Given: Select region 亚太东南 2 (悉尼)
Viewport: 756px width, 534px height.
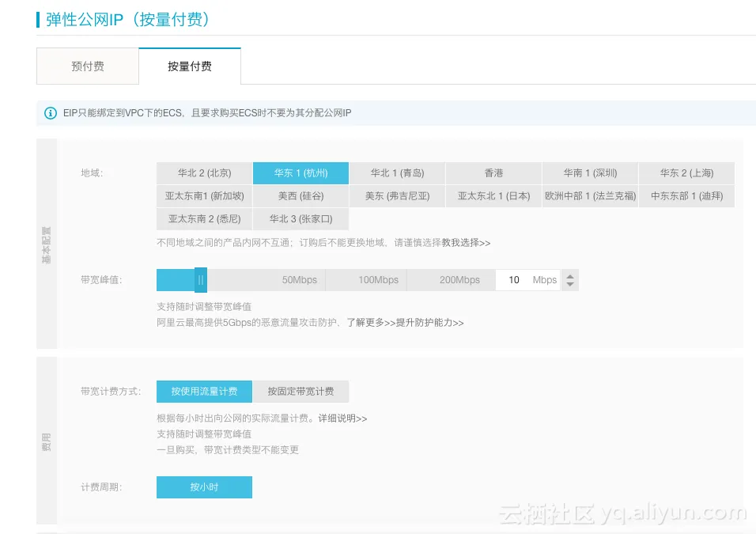Looking at the screenshot, I should (205, 219).
